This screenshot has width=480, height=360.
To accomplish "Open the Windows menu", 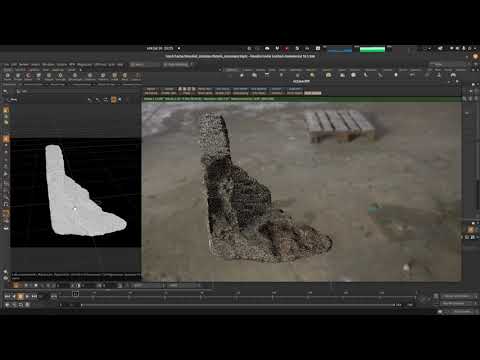I will tap(48, 65).
